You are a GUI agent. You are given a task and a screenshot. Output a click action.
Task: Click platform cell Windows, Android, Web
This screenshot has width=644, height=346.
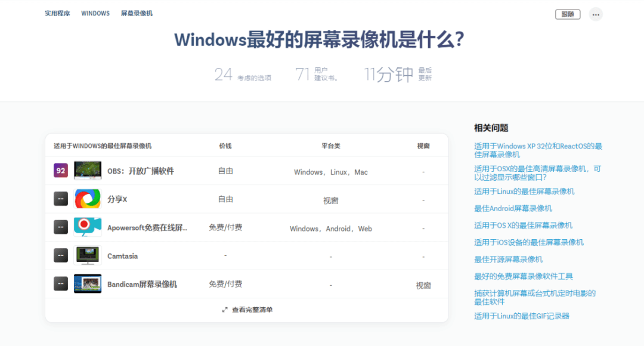pos(330,229)
